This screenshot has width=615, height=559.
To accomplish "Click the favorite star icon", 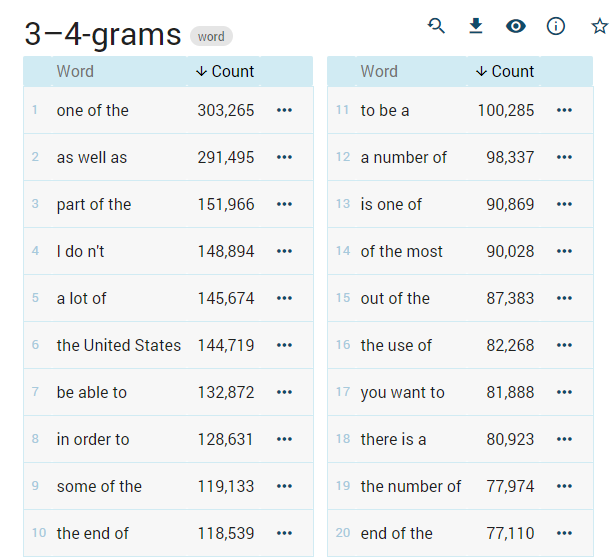I will 599,26.
